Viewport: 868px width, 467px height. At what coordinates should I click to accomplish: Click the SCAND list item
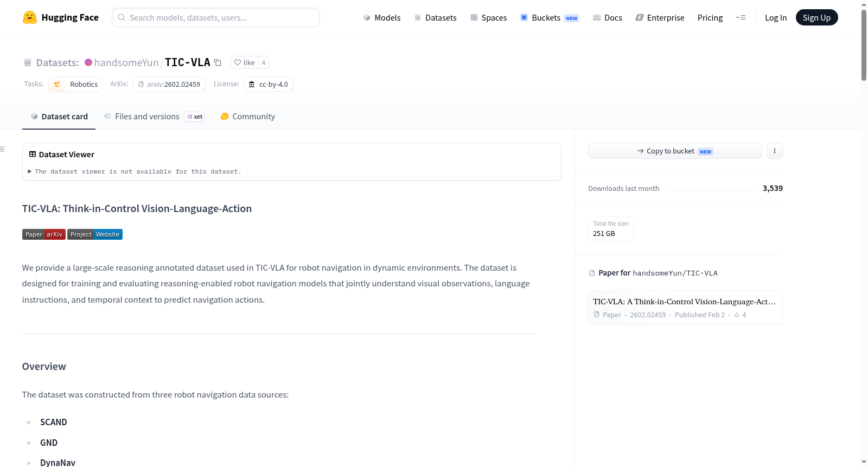54,422
